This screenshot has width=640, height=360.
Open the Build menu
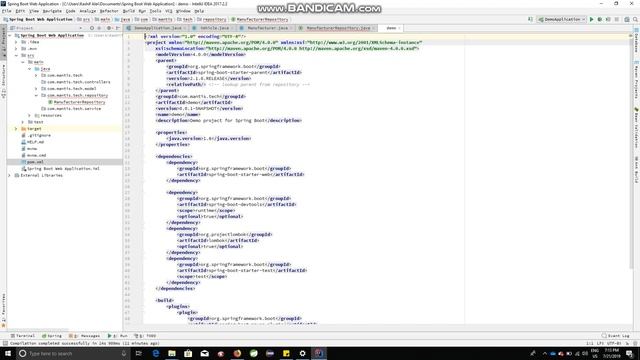point(129,11)
